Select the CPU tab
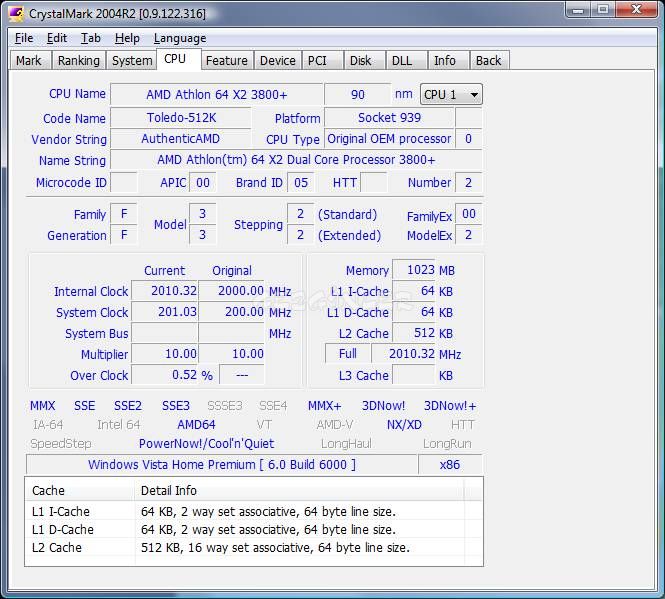Viewport: 665px width, 599px height. (178, 59)
